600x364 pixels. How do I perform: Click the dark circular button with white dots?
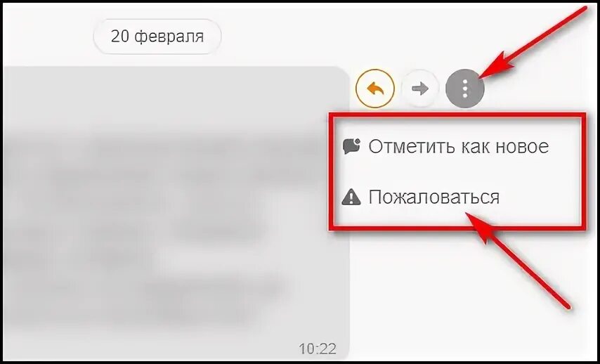coord(465,89)
